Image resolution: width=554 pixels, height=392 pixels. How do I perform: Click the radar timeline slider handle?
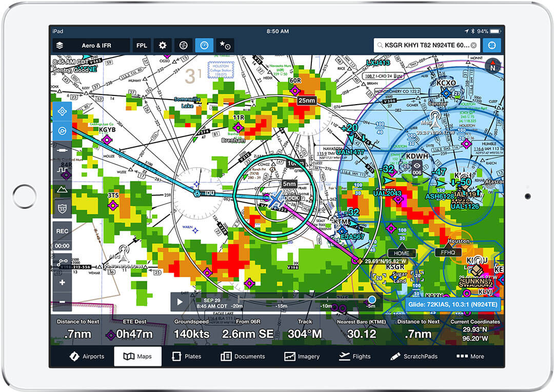(x=371, y=299)
